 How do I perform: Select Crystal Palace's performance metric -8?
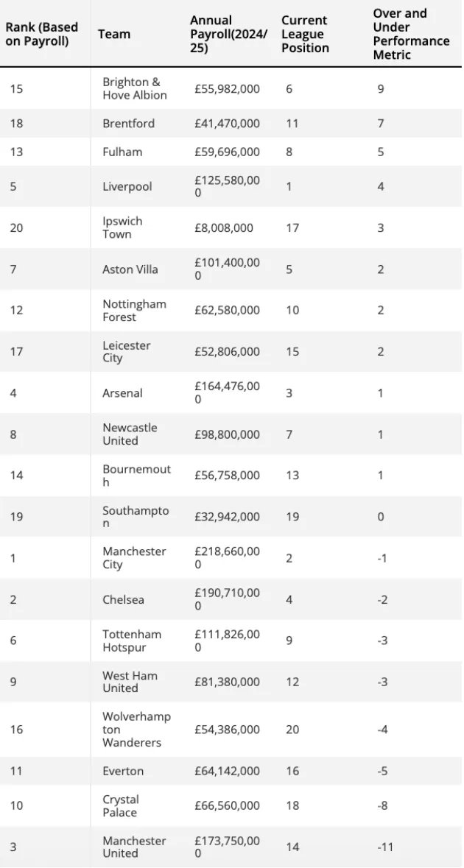[382, 805]
